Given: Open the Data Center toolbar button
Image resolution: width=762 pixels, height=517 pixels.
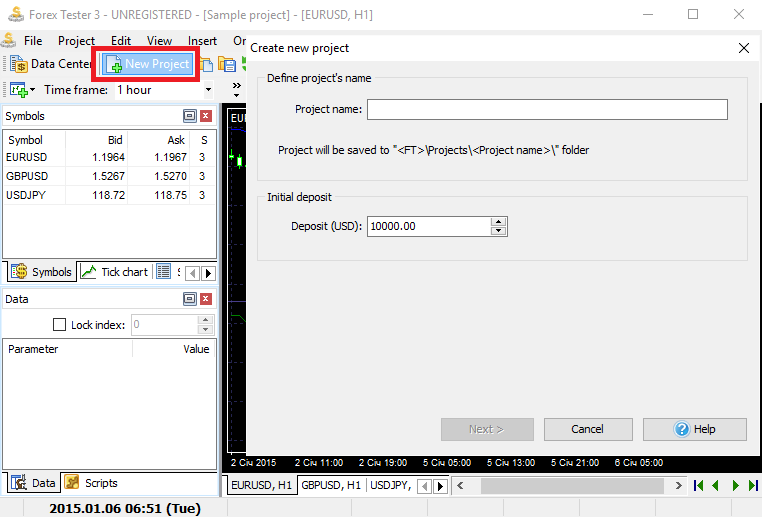Looking at the screenshot, I should pyautogui.click(x=51, y=64).
